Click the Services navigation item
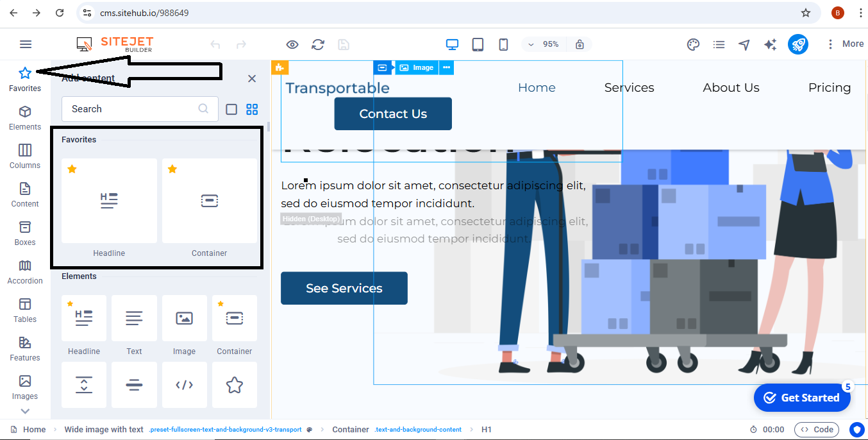This screenshot has height=440, width=868. [x=629, y=88]
